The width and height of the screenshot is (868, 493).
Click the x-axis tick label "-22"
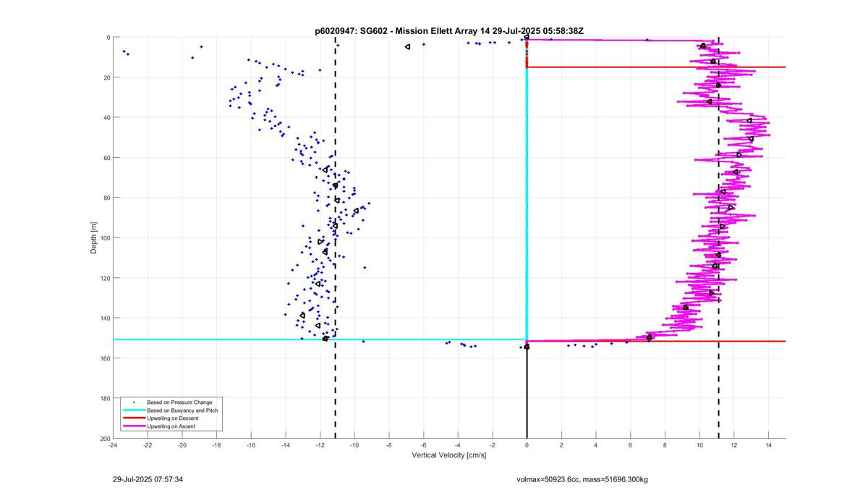pyautogui.click(x=148, y=445)
